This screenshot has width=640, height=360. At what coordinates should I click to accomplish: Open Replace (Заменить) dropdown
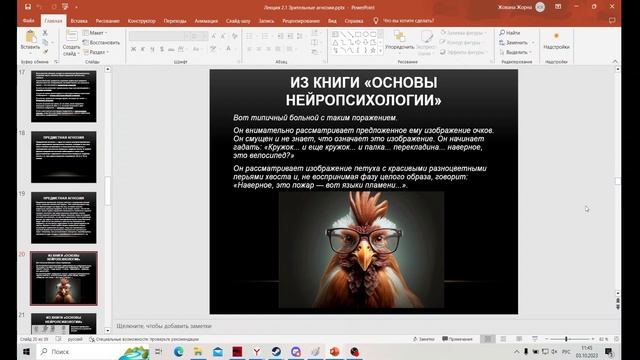pyautogui.click(x=517, y=42)
